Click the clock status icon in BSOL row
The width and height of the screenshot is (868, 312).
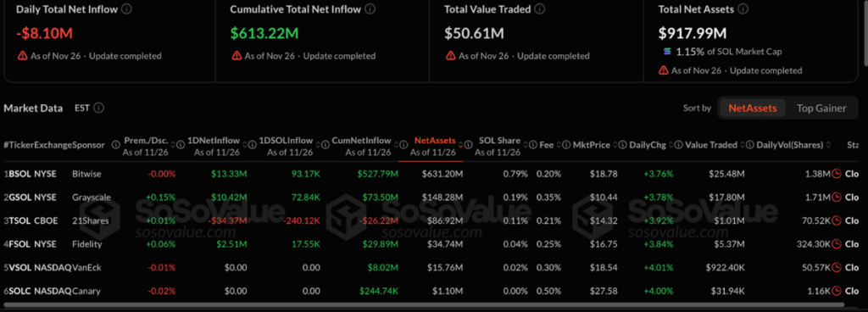(837, 174)
